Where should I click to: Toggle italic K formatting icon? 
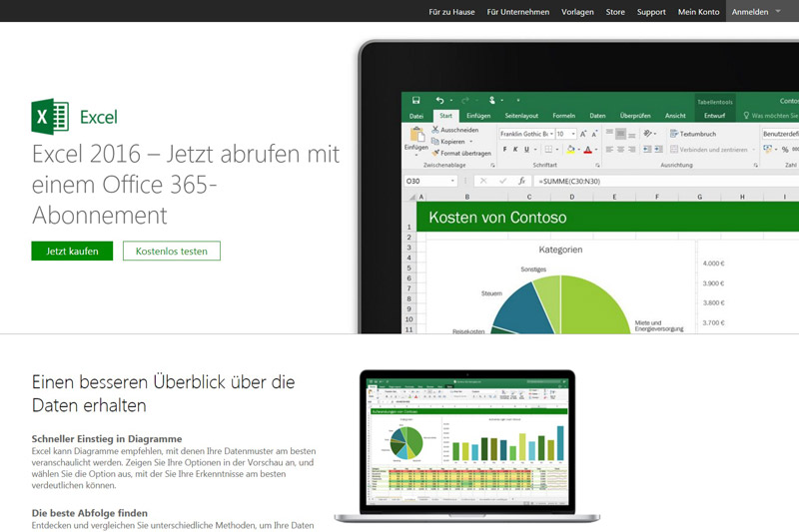[x=515, y=149]
